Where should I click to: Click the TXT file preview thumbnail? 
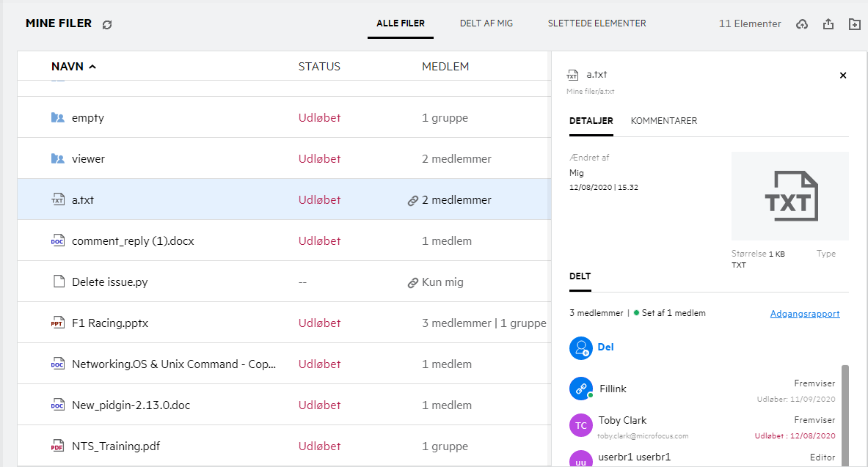789,196
